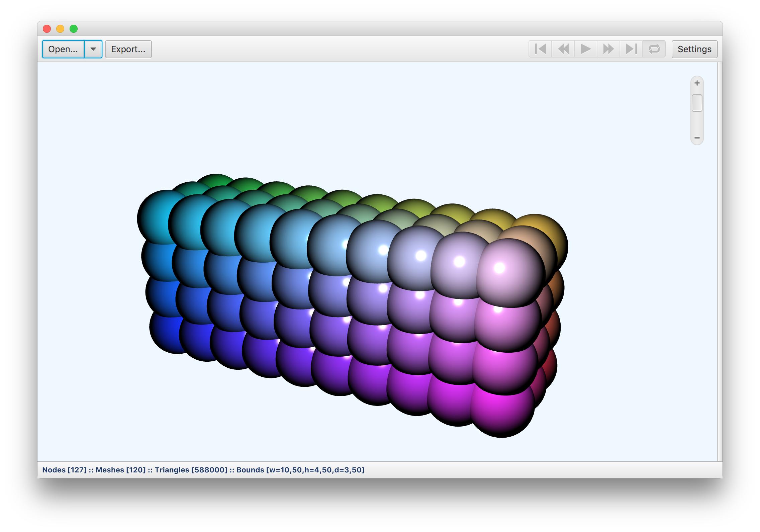Play the animation timeline
The height and width of the screenshot is (532, 760).
585,49
